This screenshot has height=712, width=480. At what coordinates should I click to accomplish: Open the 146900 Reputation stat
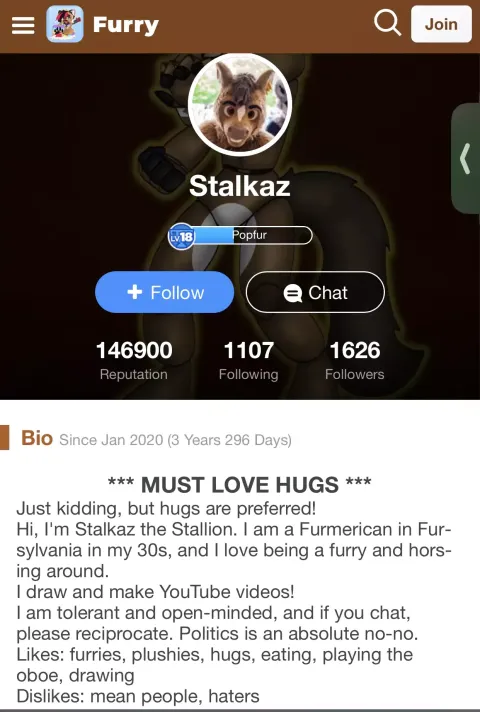(x=134, y=361)
